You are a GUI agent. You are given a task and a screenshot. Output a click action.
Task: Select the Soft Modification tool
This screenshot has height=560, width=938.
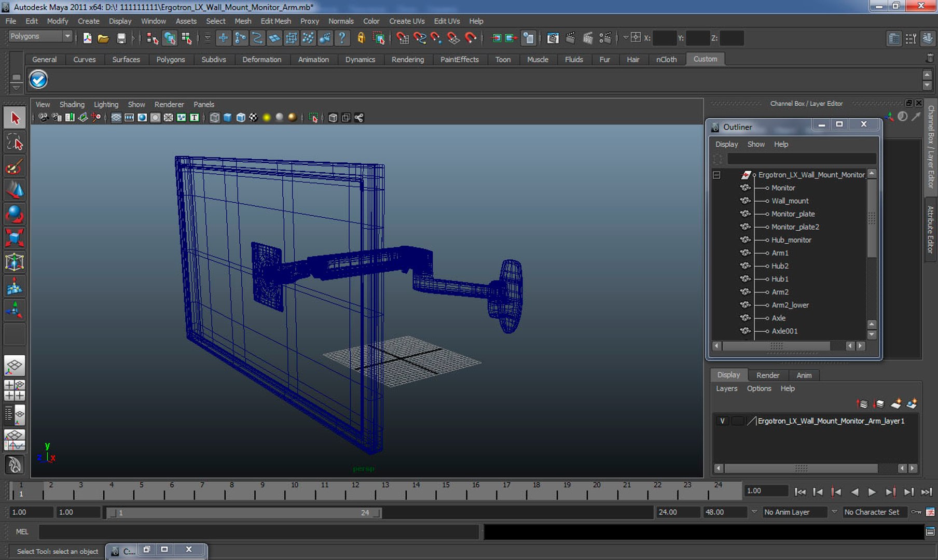[15, 287]
